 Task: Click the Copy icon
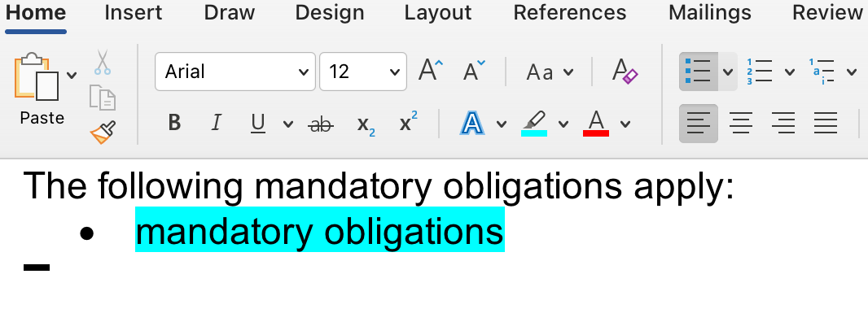coord(102,97)
